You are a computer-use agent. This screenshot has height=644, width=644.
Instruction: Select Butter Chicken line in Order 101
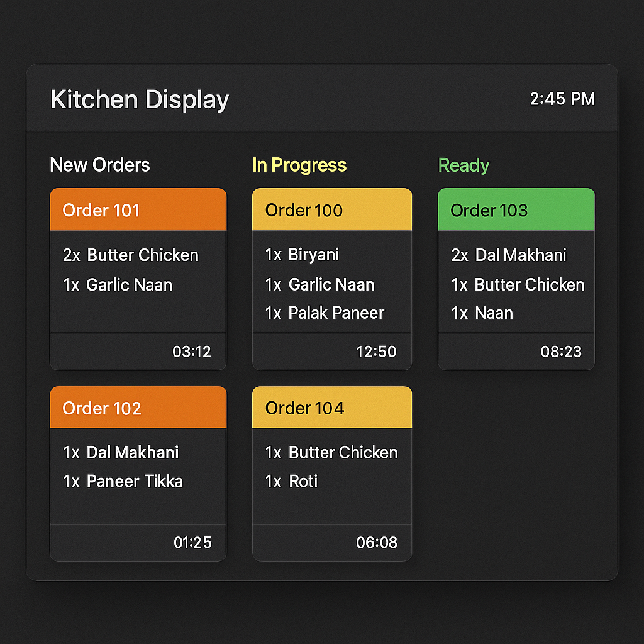pyautogui.click(x=130, y=255)
